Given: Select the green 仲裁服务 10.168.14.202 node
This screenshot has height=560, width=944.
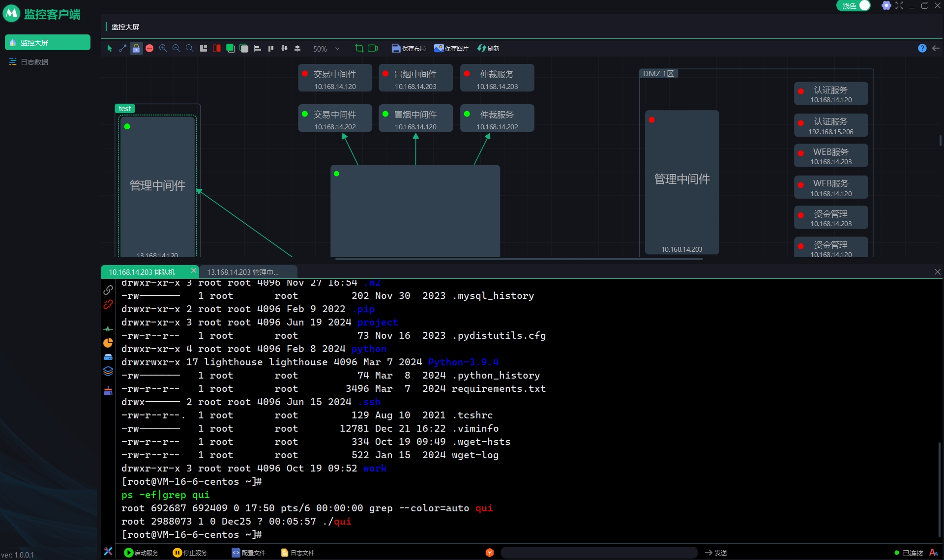Looking at the screenshot, I should click(497, 118).
